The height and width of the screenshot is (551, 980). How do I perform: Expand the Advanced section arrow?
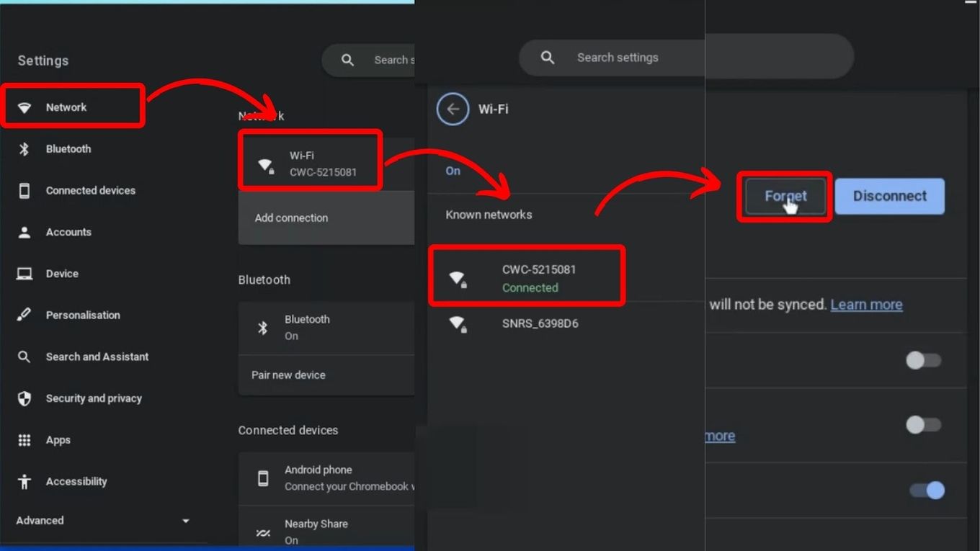point(186,521)
